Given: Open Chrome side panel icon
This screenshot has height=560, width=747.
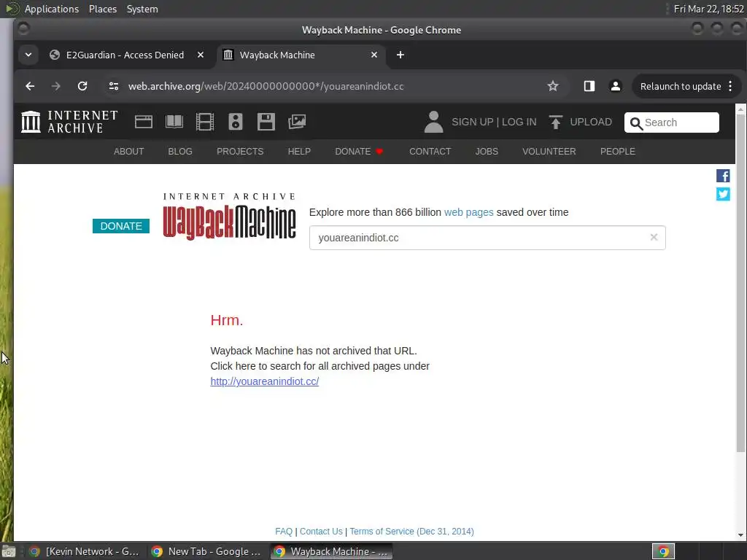Looking at the screenshot, I should 589,86.
